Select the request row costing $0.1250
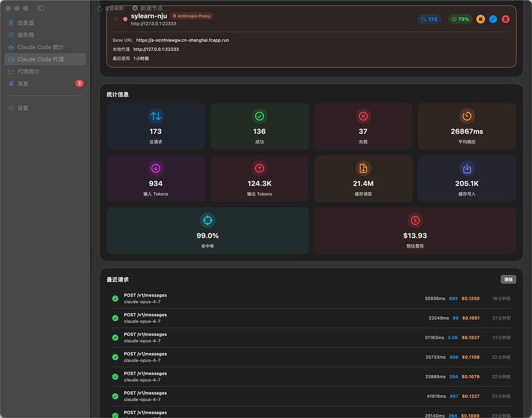Image resolution: width=532 pixels, height=418 pixels. [x=312, y=299]
